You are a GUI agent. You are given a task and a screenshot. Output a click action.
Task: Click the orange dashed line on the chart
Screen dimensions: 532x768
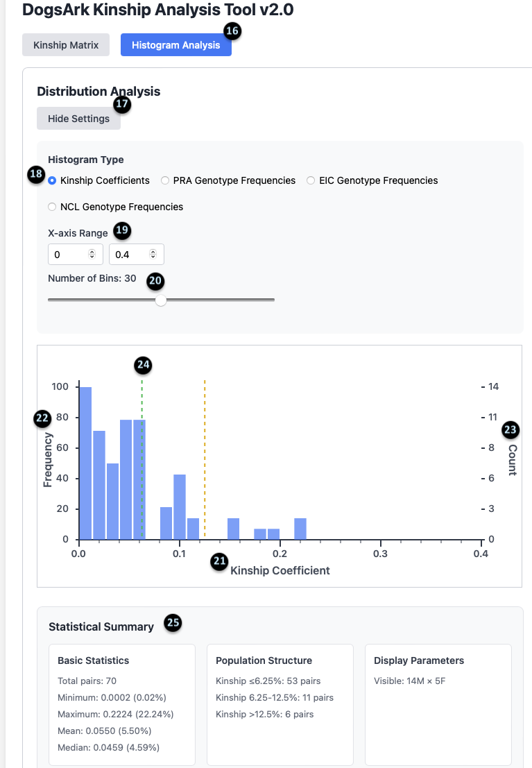coord(205,451)
